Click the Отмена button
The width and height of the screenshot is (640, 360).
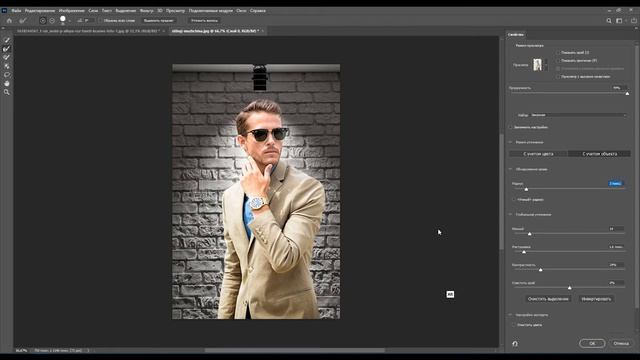[621, 344]
